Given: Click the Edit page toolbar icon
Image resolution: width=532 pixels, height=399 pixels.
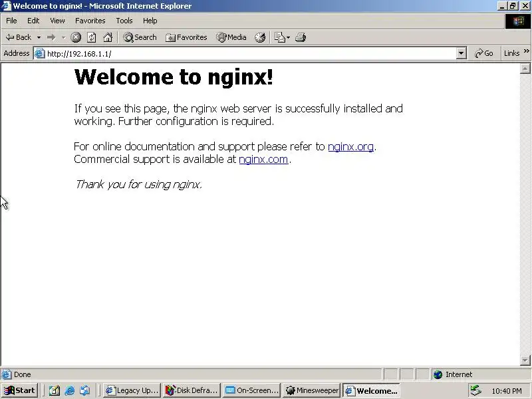Looking at the screenshot, I should tap(279, 37).
